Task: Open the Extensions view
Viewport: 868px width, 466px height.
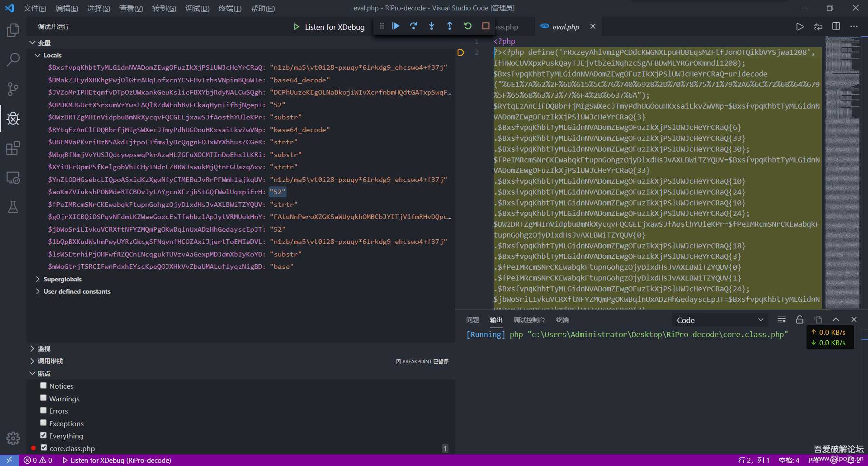Action: 13,148
